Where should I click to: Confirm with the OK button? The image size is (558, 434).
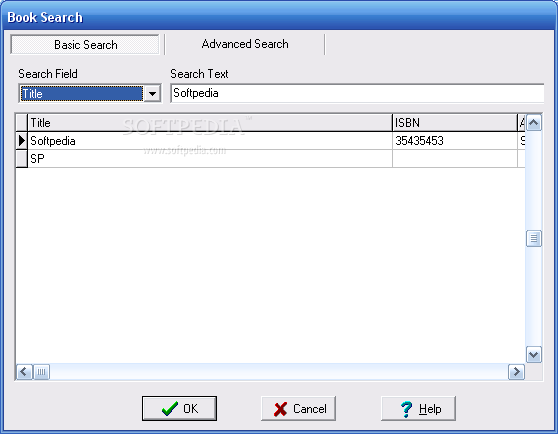tap(179, 408)
